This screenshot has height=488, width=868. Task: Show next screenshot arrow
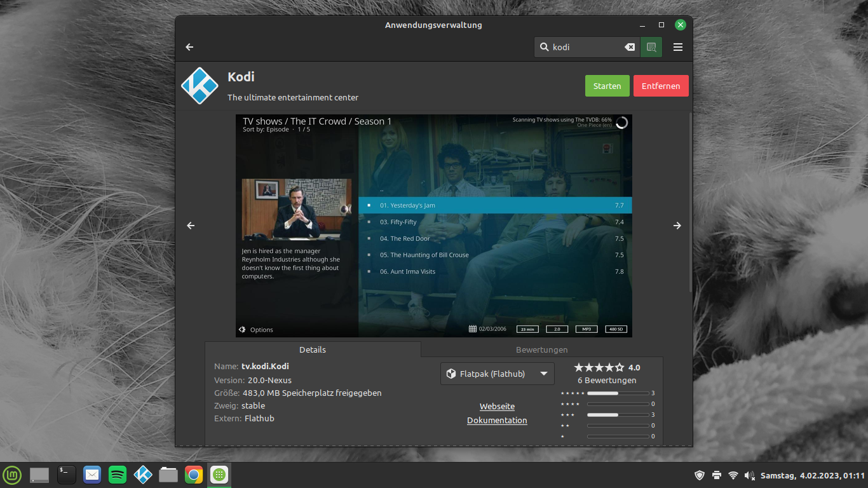(x=677, y=226)
